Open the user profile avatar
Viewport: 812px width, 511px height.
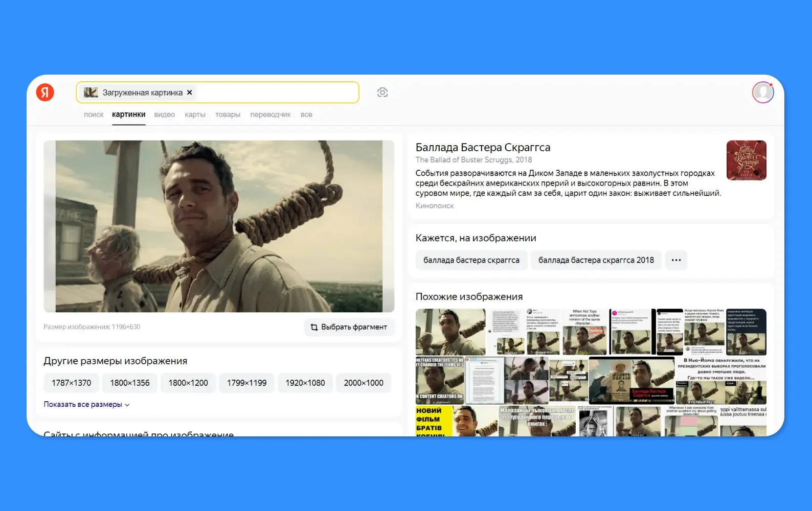(763, 92)
